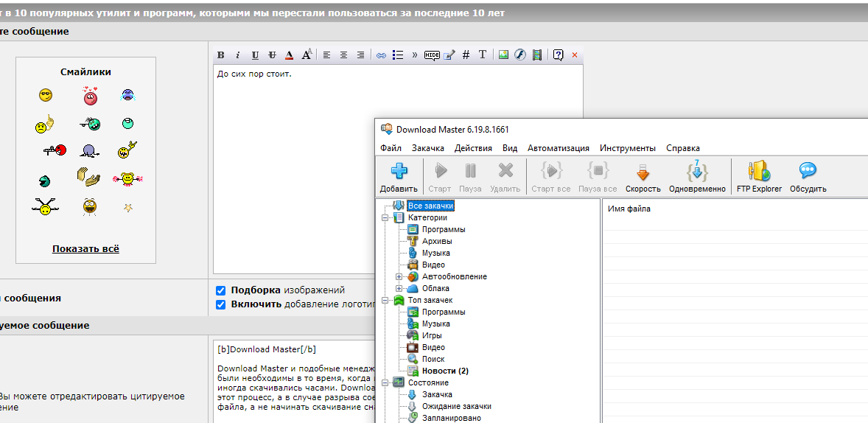Screen dimensions: 868x423
Task: Select Архивы category in the tree
Action: click(437, 242)
